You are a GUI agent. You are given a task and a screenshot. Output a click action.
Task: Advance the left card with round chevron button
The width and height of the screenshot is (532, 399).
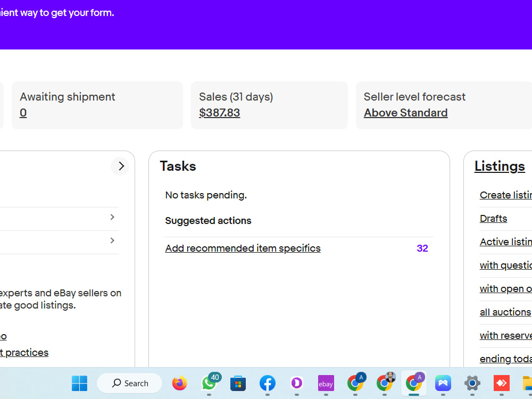tap(120, 166)
